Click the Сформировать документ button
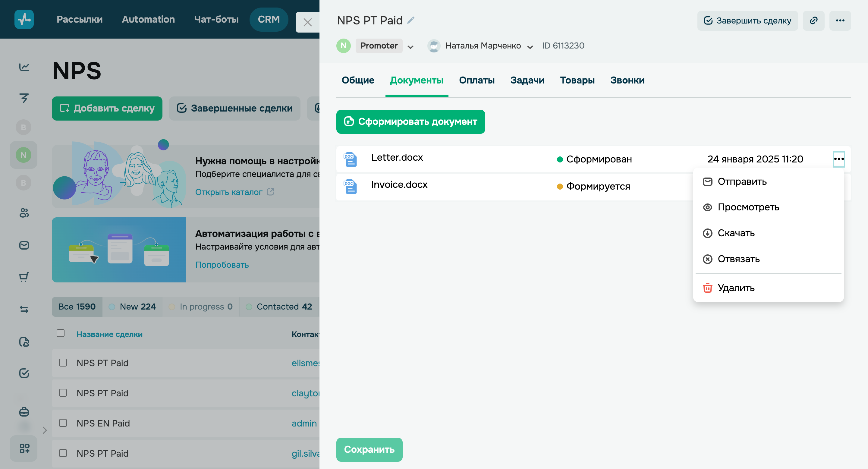This screenshot has height=469, width=868. [410, 122]
